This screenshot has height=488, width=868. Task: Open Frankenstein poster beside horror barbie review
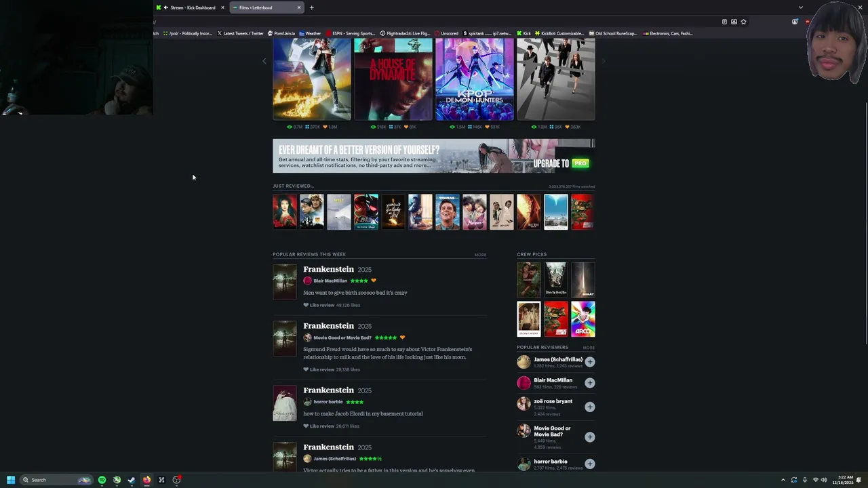click(x=285, y=403)
